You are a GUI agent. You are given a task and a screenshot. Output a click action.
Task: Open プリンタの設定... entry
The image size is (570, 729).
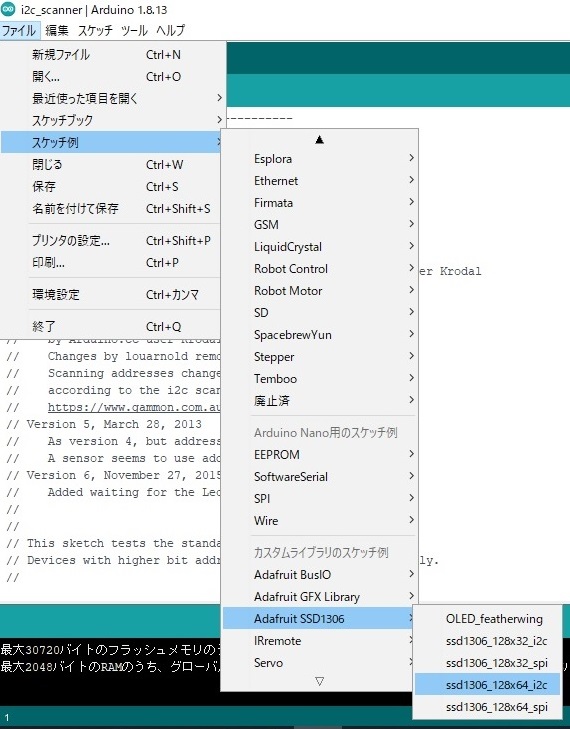(x=112, y=240)
